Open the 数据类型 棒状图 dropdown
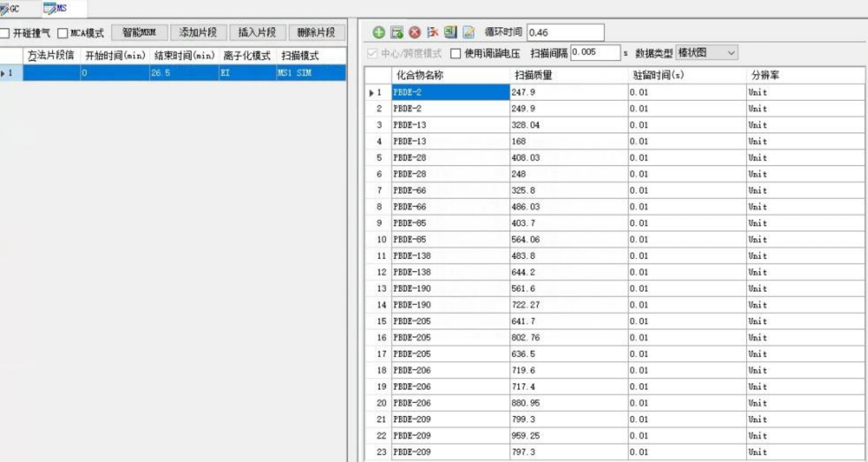This screenshot has width=868, height=462. [x=706, y=53]
